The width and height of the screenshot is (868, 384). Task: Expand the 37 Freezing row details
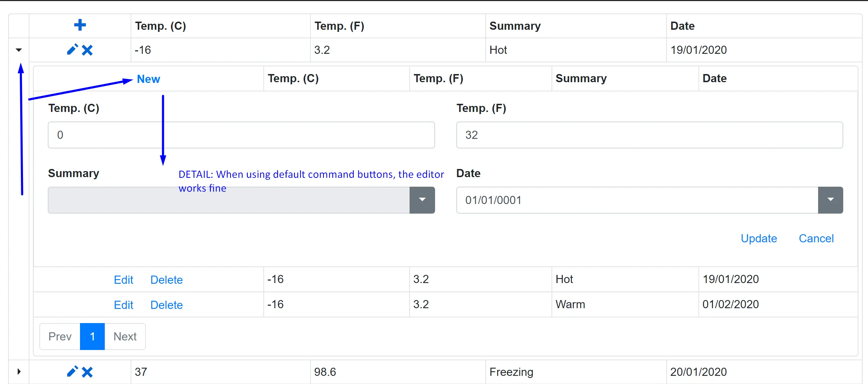coord(19,372)
